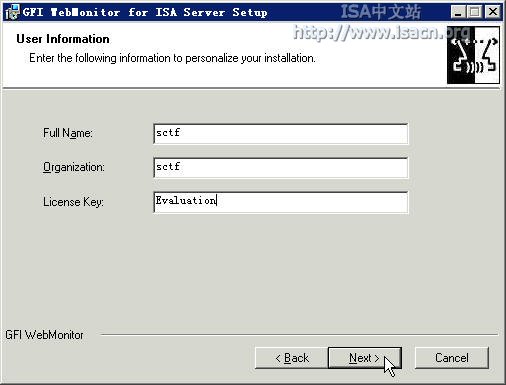Focus the Full Name input field
Viewport: 506px width, 385px height.
coord(281,134)
